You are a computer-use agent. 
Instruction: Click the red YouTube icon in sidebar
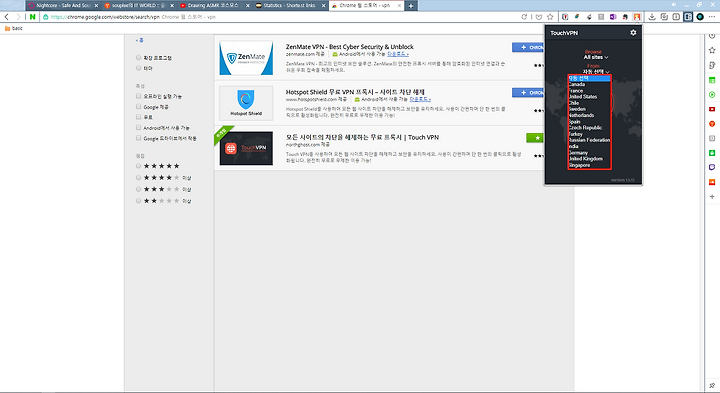click(712, 109)
